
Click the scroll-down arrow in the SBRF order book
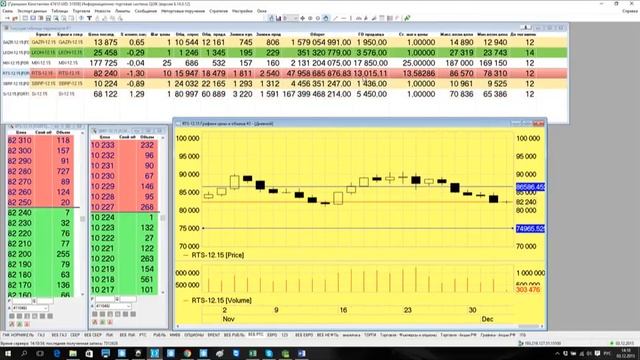pos(162,292)
